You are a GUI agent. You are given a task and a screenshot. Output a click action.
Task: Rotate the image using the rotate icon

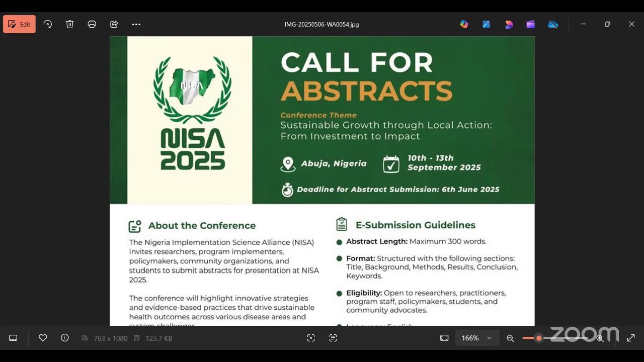[48, 24]
